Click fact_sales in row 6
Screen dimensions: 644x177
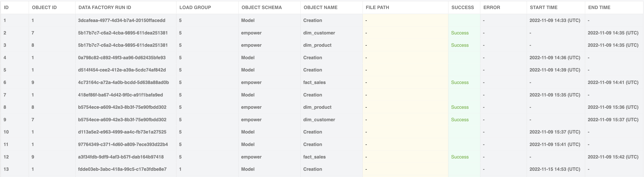[314, 82]
